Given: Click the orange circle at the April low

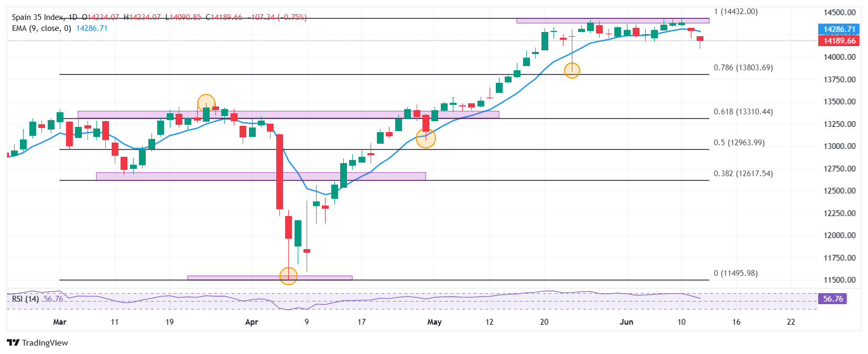Looking at the screenshot, I should click(288, 276).
